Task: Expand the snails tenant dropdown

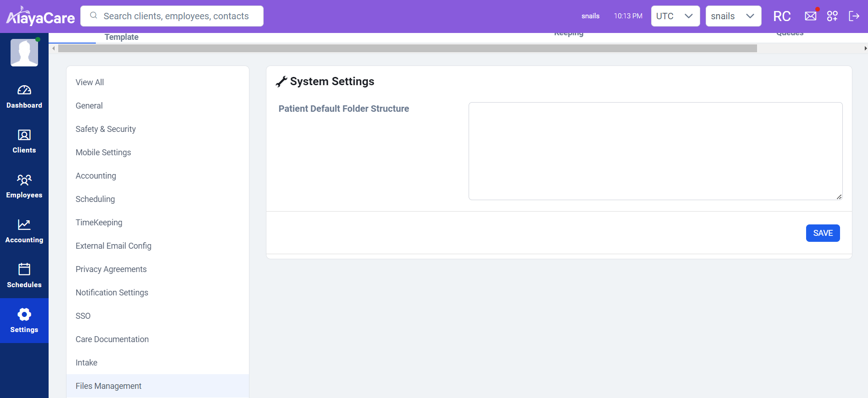Action: click(733, 16)
